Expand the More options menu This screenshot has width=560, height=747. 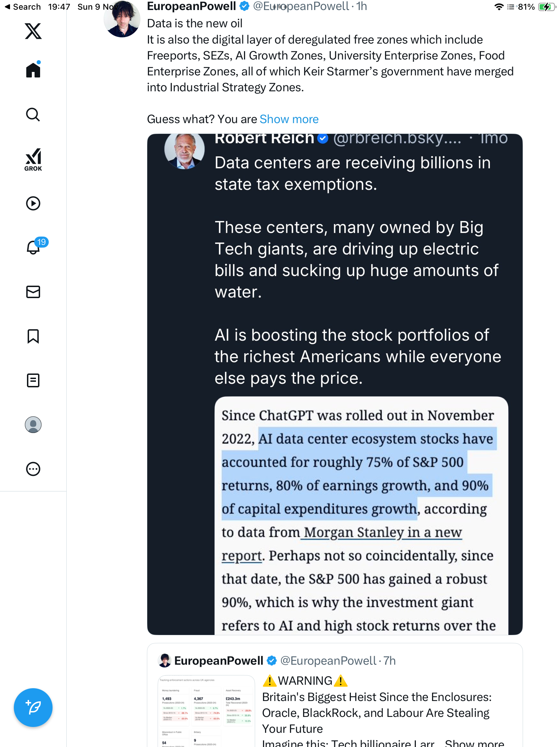33,469
